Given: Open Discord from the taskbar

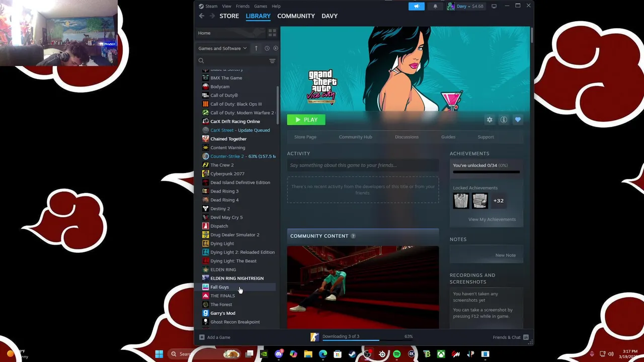Looking at the screenshot, I should [279, 354].
